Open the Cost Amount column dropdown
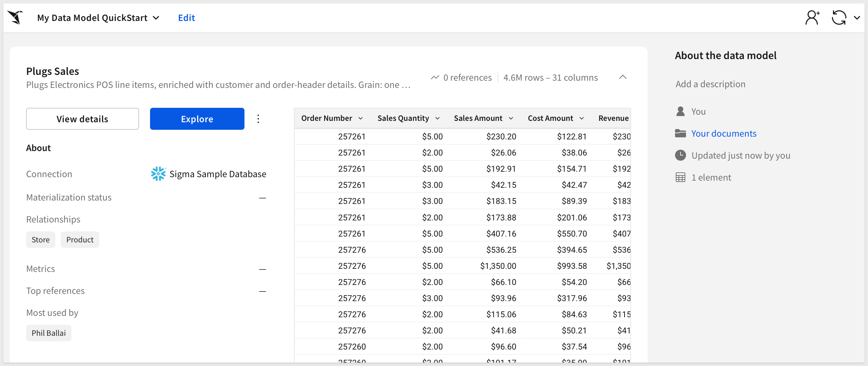 click(582, 118)
